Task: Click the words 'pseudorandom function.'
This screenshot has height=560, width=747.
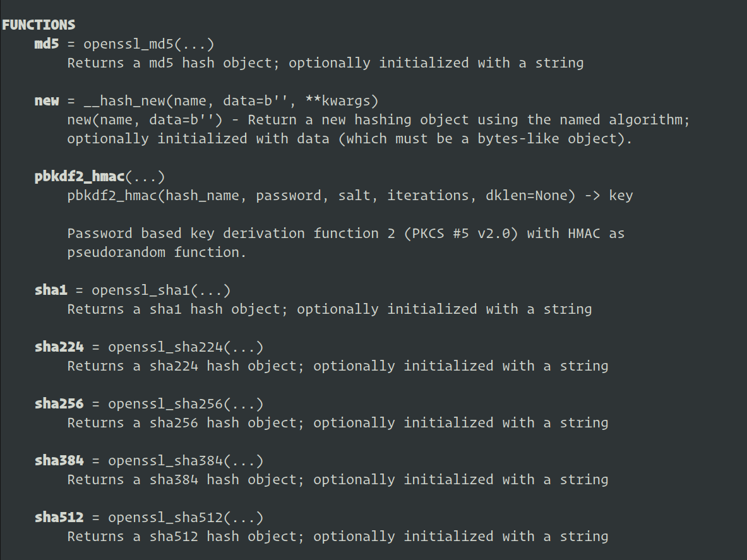Action: coord(157,253)
